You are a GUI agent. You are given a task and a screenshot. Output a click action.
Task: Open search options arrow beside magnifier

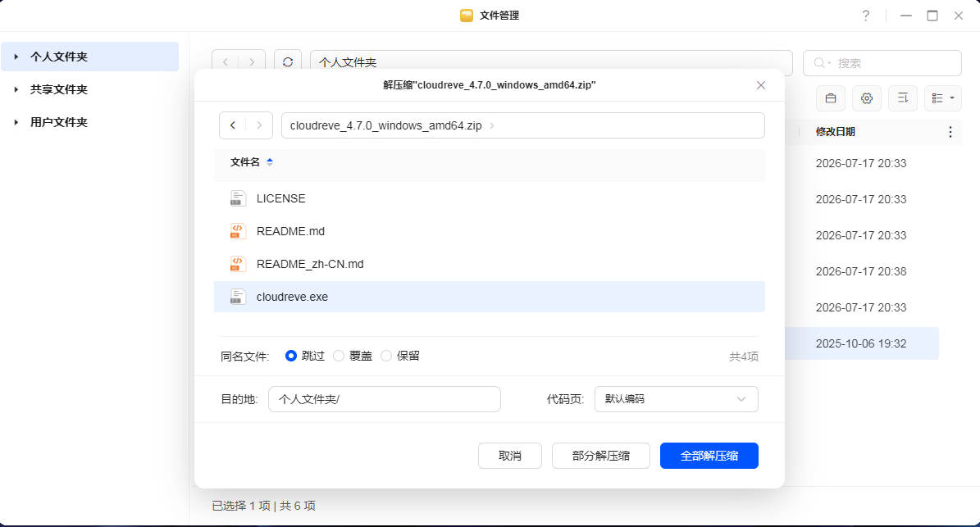click(x=829, y=63)
